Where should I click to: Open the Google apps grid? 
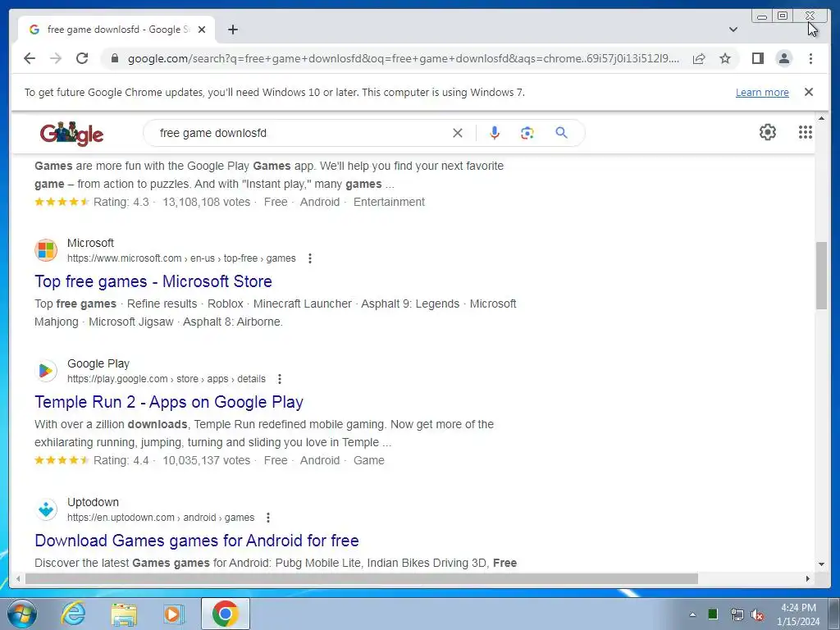(x=806, y=132)
